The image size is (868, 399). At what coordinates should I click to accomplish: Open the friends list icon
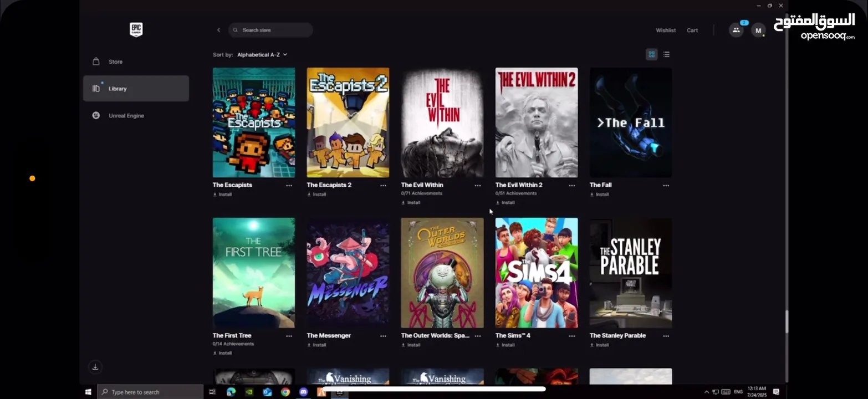(x=736, y=30)
